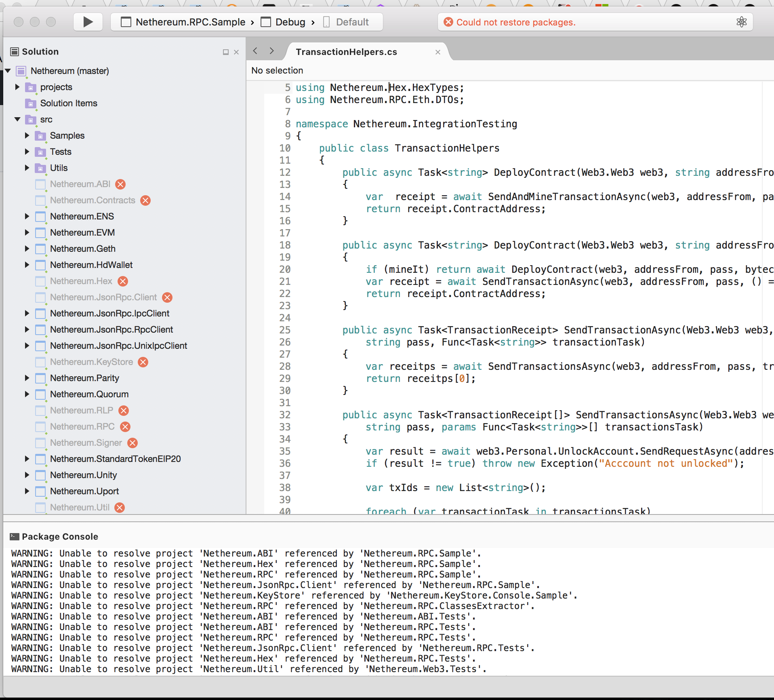Collapse the src folder
This screenshot has width=774, height=700.
(17, 119)
